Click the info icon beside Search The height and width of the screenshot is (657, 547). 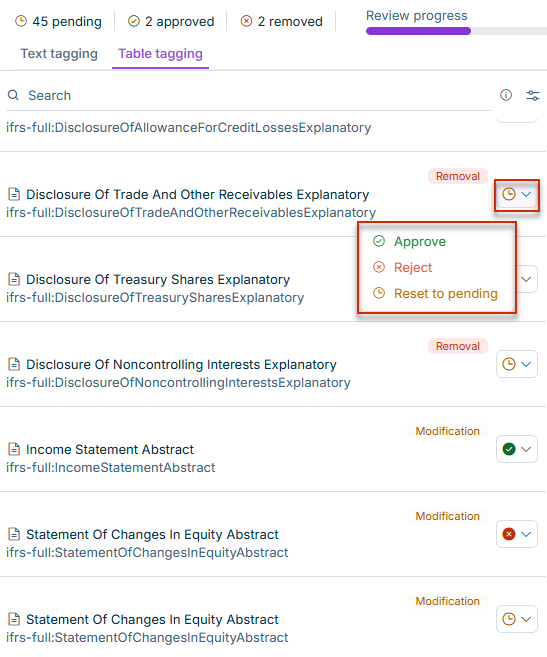(x=506, y=95)
